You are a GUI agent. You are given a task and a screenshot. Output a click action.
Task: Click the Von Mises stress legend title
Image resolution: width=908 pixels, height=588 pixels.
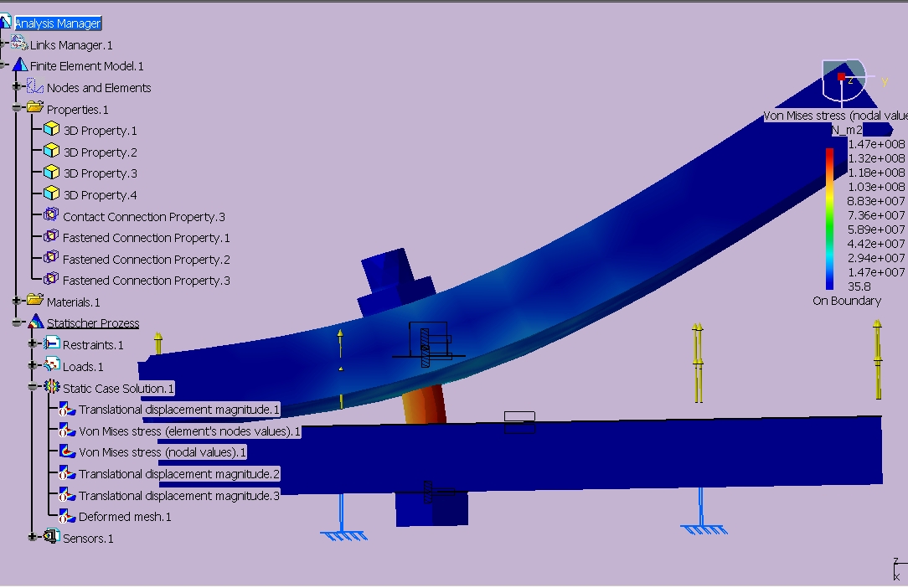click(835, 116)
